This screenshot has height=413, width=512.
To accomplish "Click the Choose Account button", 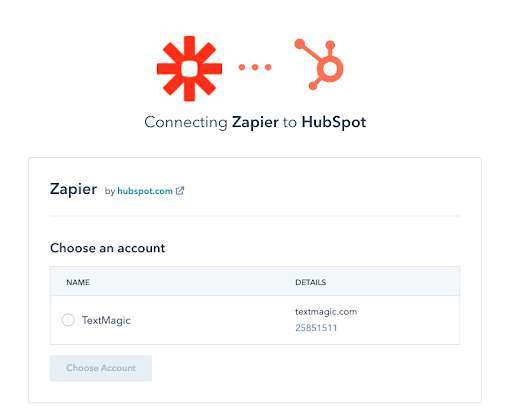I will pos(101,368).
